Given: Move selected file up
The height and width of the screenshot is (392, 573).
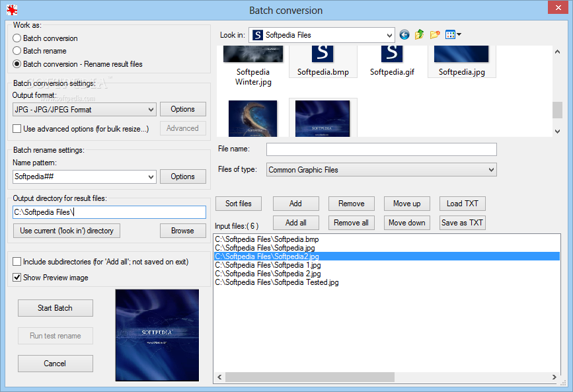Looking at the screenshot, I should click(406, 204).
